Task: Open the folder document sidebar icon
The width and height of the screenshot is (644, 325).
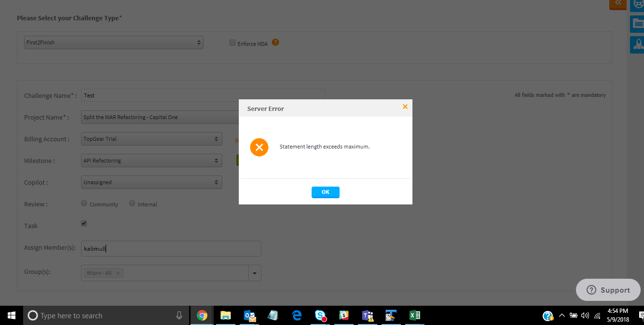Action: pyautogui.click(x=637, y=24)
